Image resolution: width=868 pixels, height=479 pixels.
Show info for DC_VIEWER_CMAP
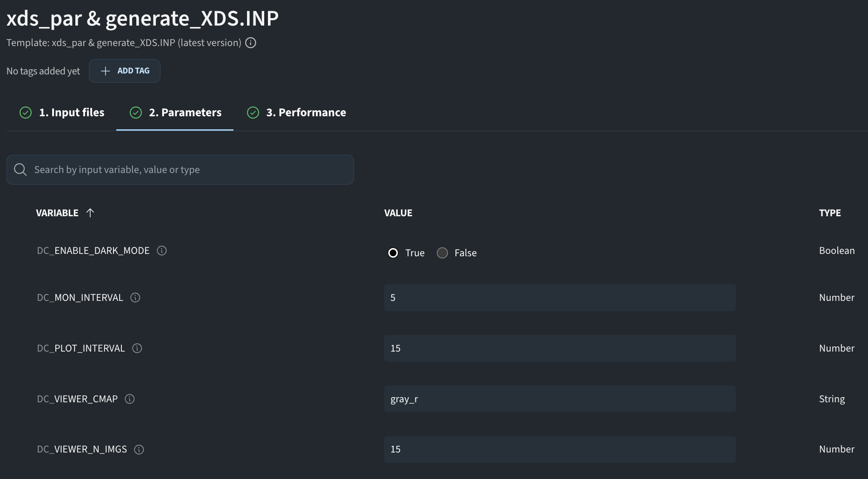click(130, 399)
